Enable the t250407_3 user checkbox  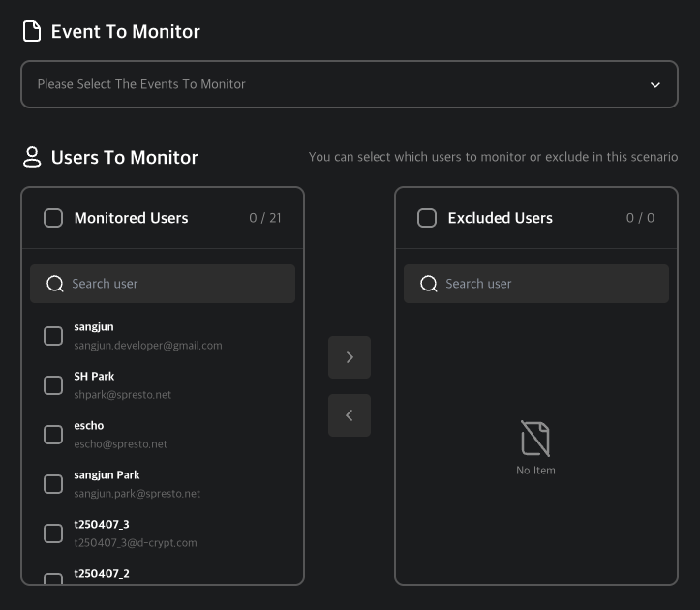53,534
